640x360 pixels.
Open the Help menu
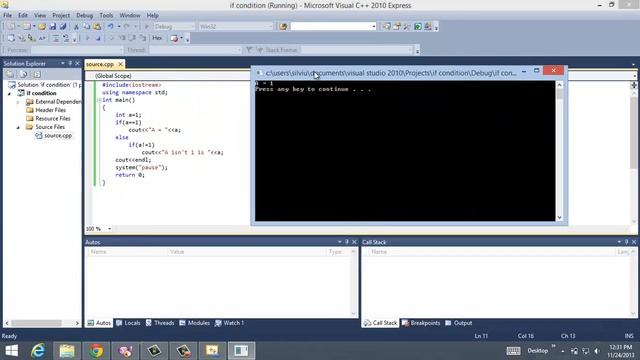(x=152, y=16)
